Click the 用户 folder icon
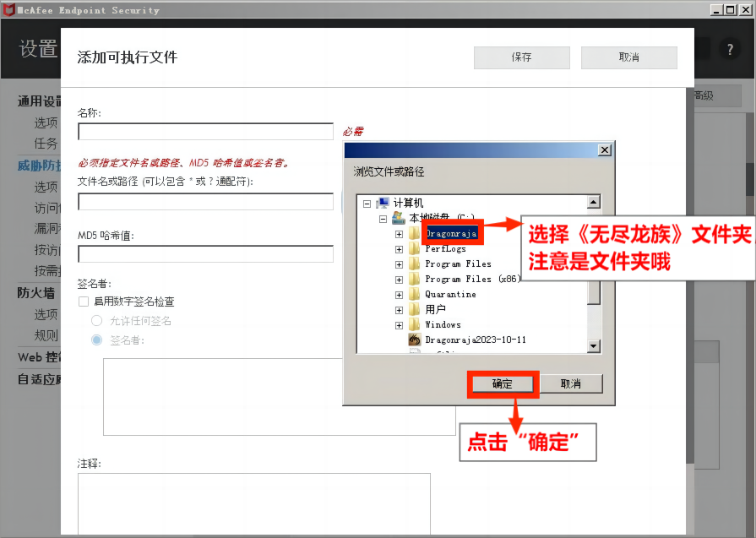Image resolution: width=756 pixels, height=538 pixels. click(414, 309)
